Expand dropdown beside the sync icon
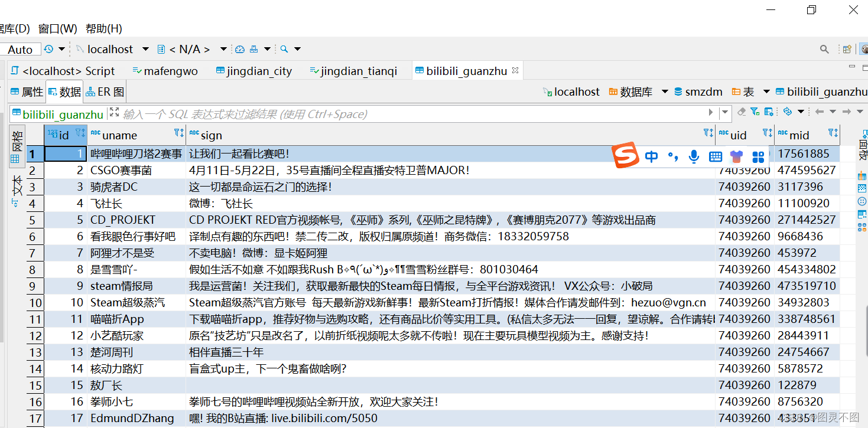Screen dimensions: 868x428 tap(801, 112)
